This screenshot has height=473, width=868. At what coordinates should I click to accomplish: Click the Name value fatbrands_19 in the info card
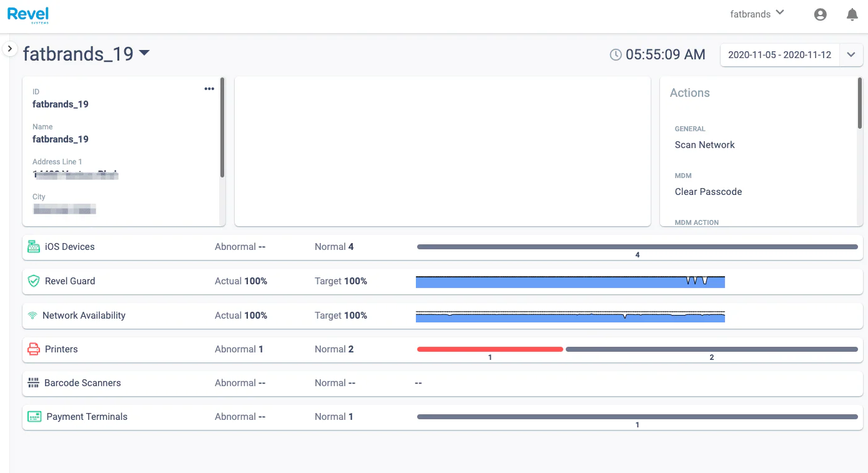point(61,139)
